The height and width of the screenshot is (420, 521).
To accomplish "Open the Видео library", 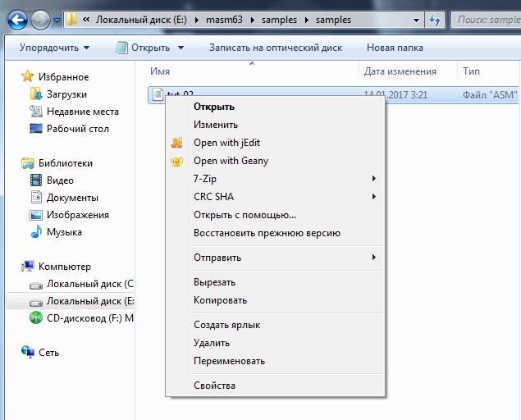I will [60, 180].
